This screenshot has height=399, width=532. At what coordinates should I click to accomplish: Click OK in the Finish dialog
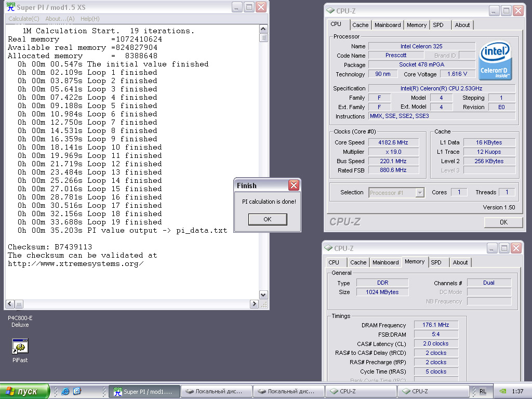tap(268, 219)
